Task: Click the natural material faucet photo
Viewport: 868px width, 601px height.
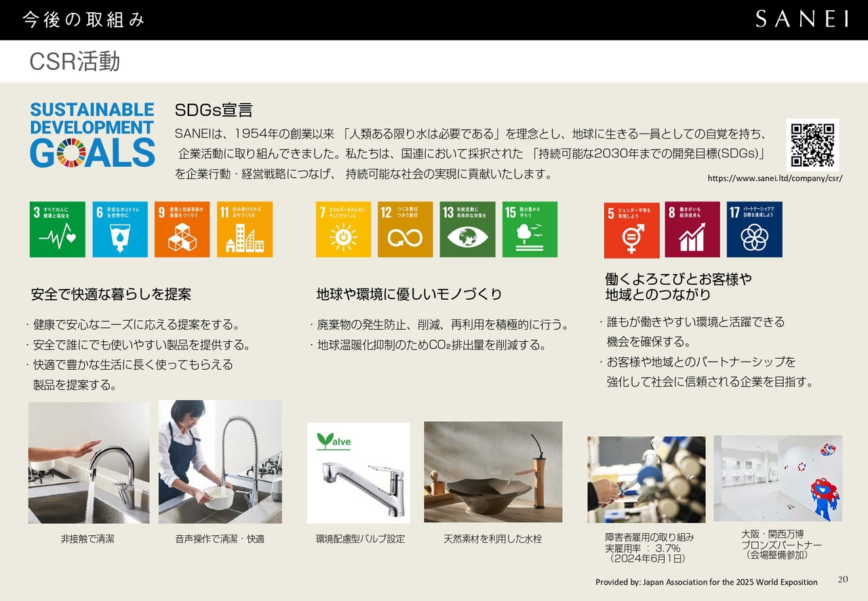Action: 493,472
